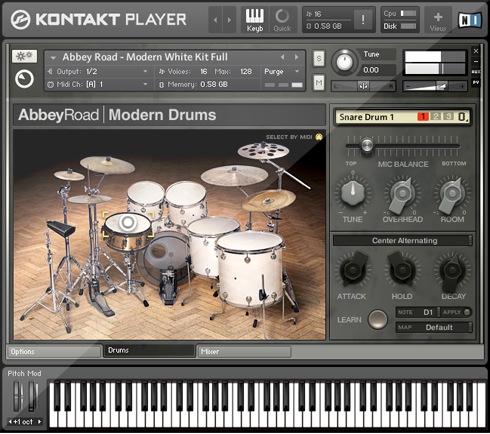Open the Quick load browser

282,20
